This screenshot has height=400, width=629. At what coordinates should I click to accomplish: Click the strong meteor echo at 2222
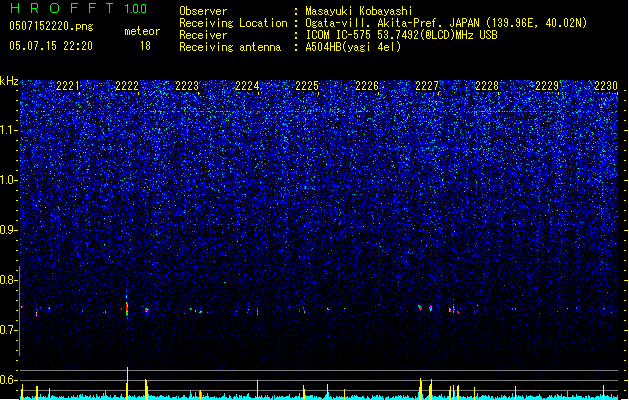pyautogui.click(x=127, y=307)
